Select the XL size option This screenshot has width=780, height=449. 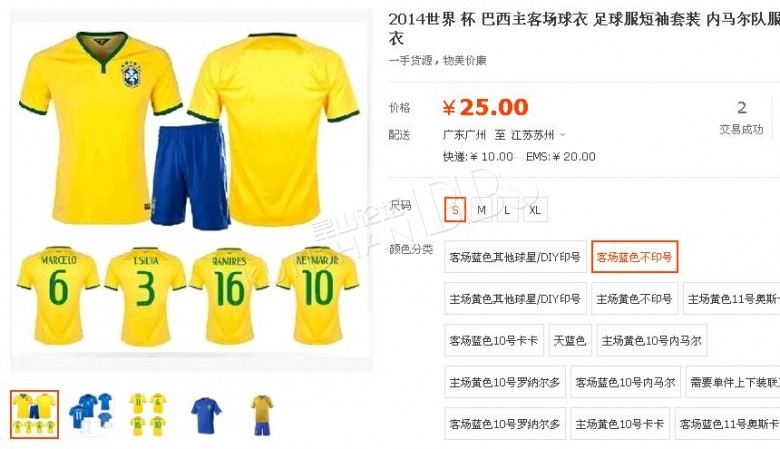click(x=535, y=209)
